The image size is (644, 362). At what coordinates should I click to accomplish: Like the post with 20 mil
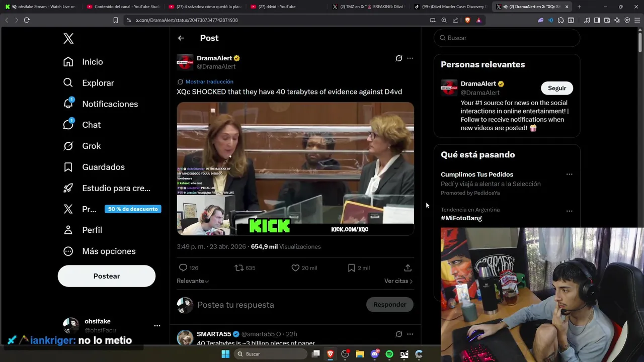pos(295,268)
